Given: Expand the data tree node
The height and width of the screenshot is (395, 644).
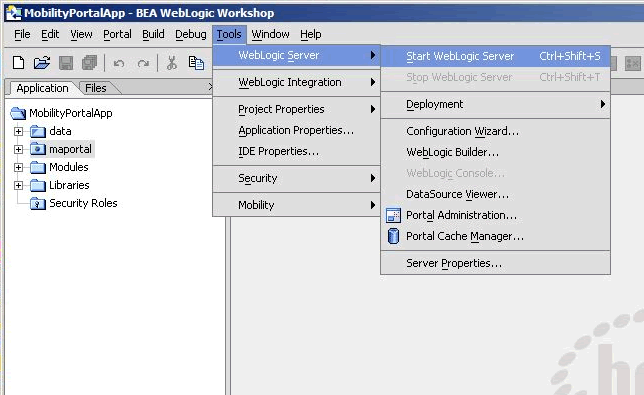Looking at the screenshot, I should click(x=18, y=131).
